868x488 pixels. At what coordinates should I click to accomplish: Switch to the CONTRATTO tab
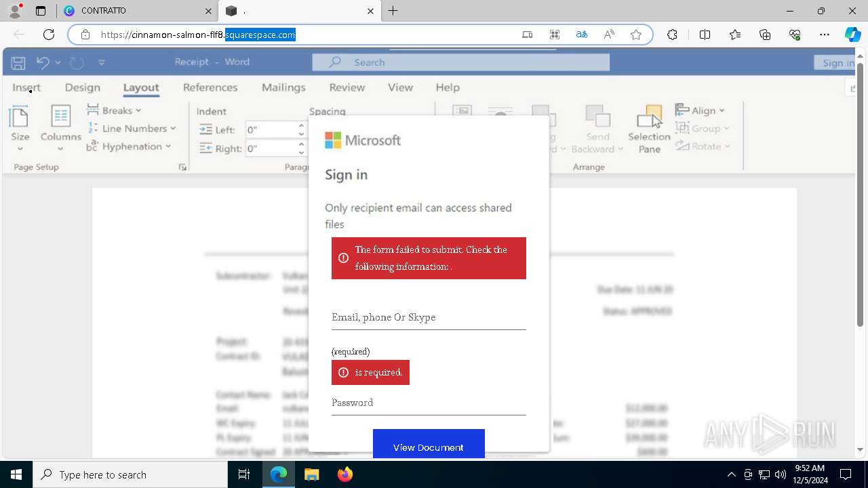pos(136,11)
